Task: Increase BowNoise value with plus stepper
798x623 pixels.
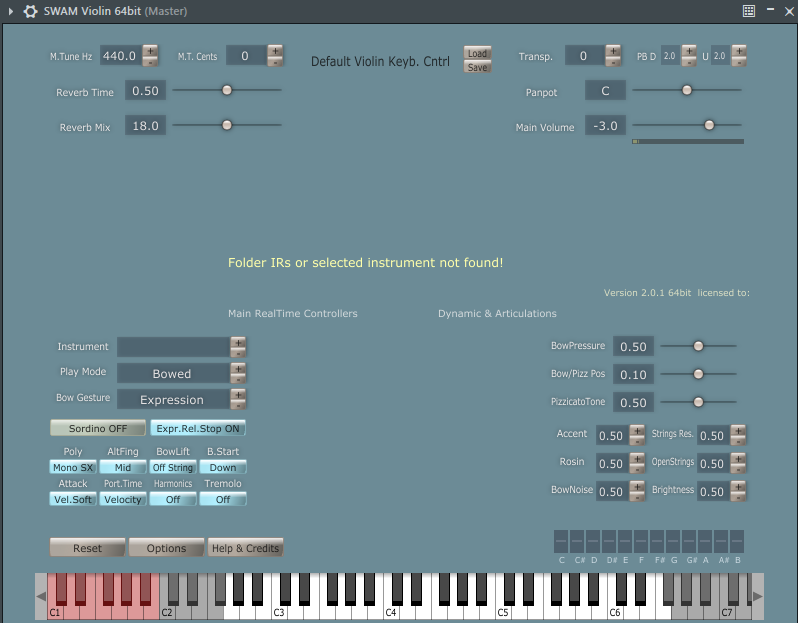Action: (637, 487)
